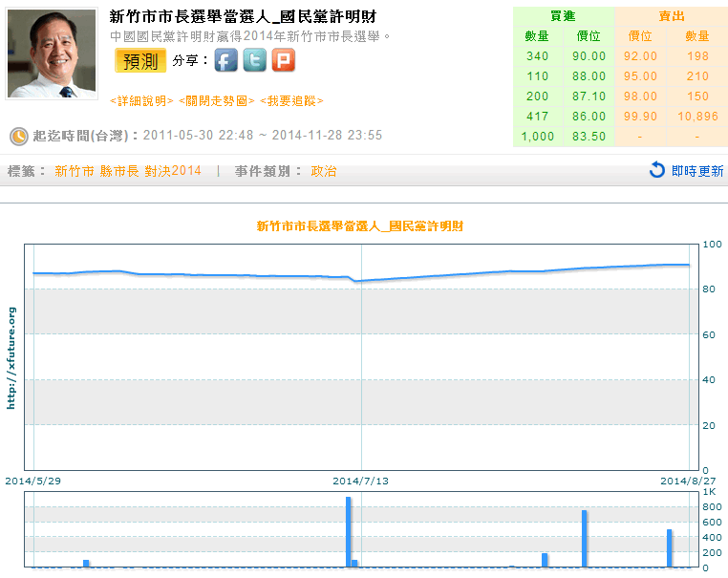Open the 縣市長 tag
728x578 pixels.
click(x=119, y=171)
